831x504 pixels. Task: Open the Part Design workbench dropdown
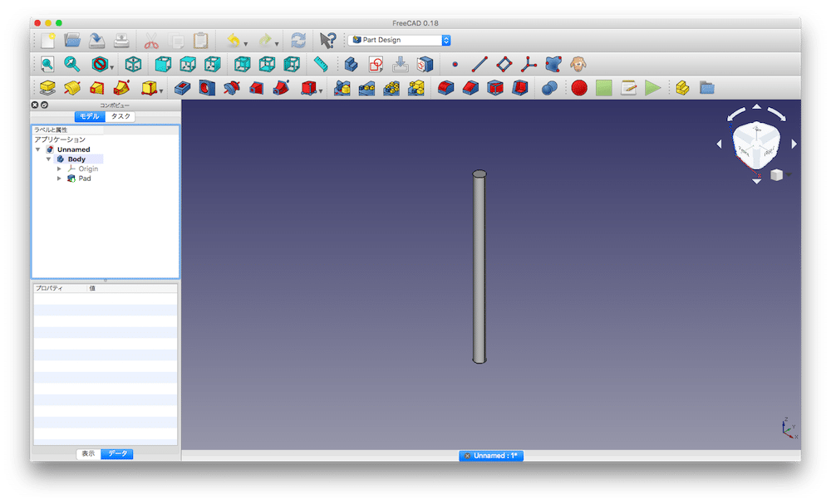pyautogui.click(x=399, y=40)
